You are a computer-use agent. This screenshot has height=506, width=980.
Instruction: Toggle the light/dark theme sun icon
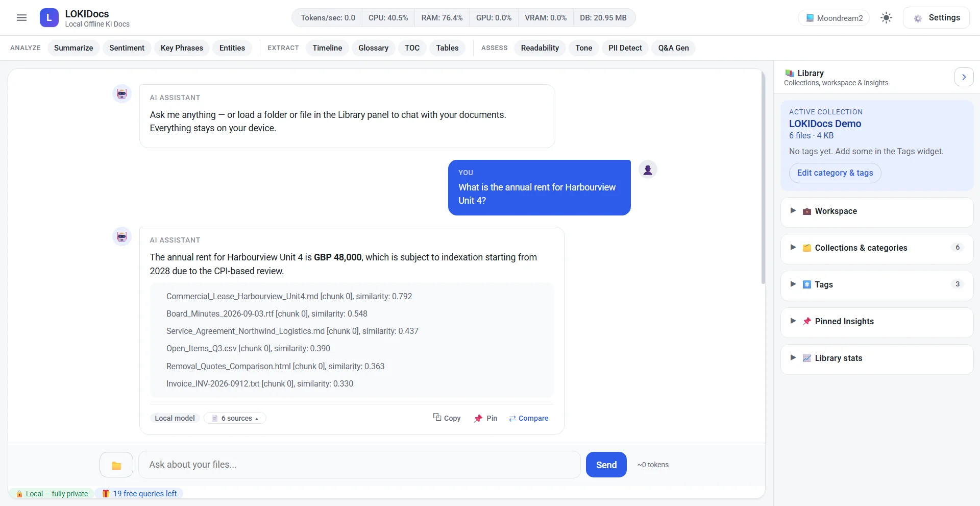pyautogui.click(x=886, y=18)
